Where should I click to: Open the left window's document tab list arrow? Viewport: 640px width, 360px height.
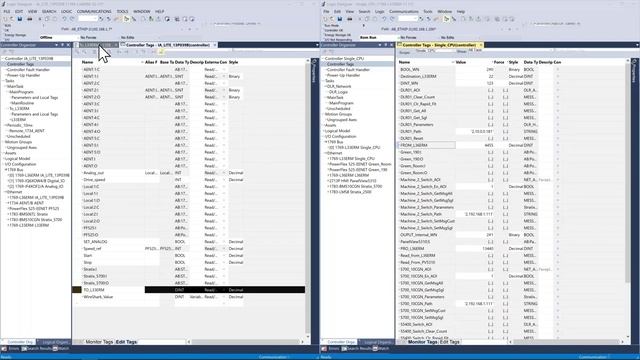pos(317,45)
